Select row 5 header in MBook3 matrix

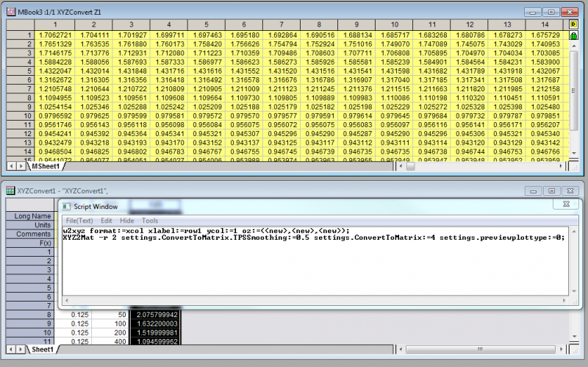(21, 71)
